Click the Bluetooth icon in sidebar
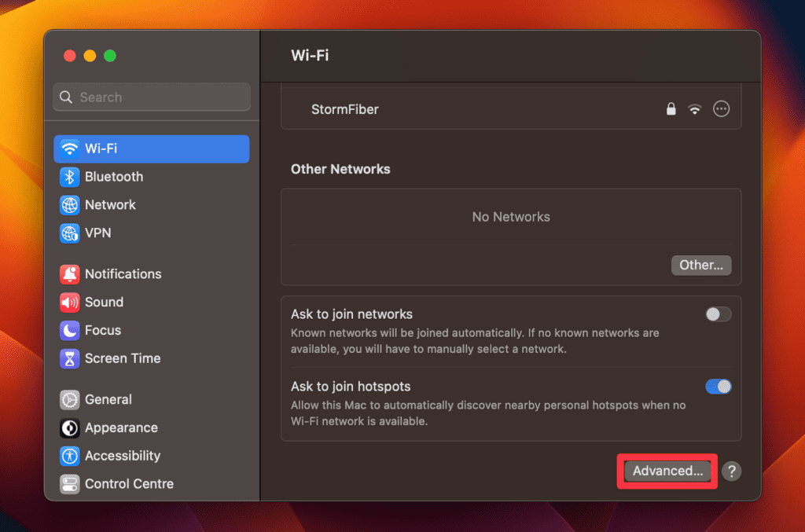Screen dimensions: 805x532 click(x=70, y=177)
